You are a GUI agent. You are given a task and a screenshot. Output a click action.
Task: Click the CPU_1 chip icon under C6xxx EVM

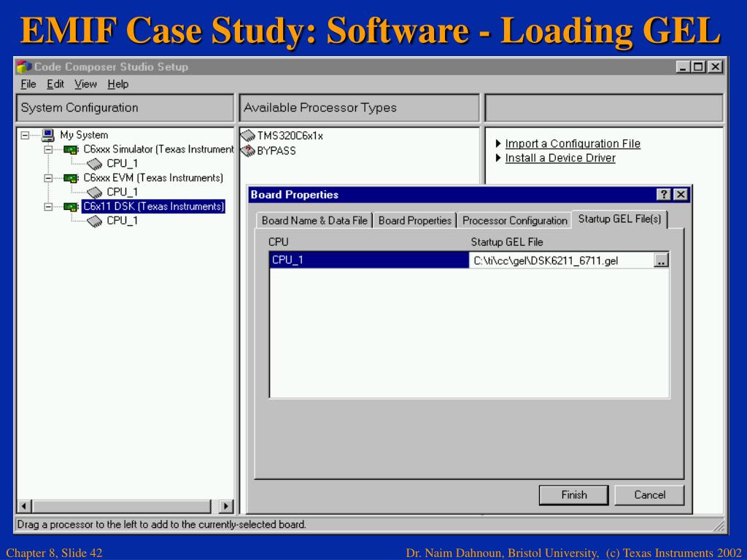(x=94, y=192)
